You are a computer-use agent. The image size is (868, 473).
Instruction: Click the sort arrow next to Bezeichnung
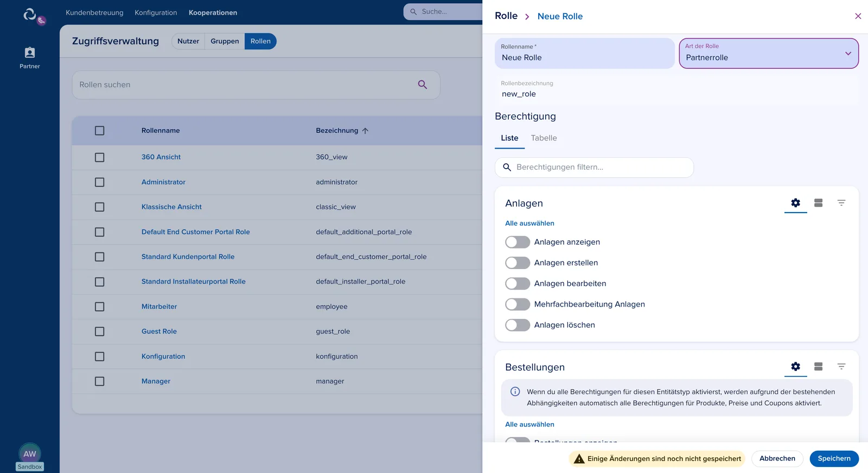coord(365,131)
